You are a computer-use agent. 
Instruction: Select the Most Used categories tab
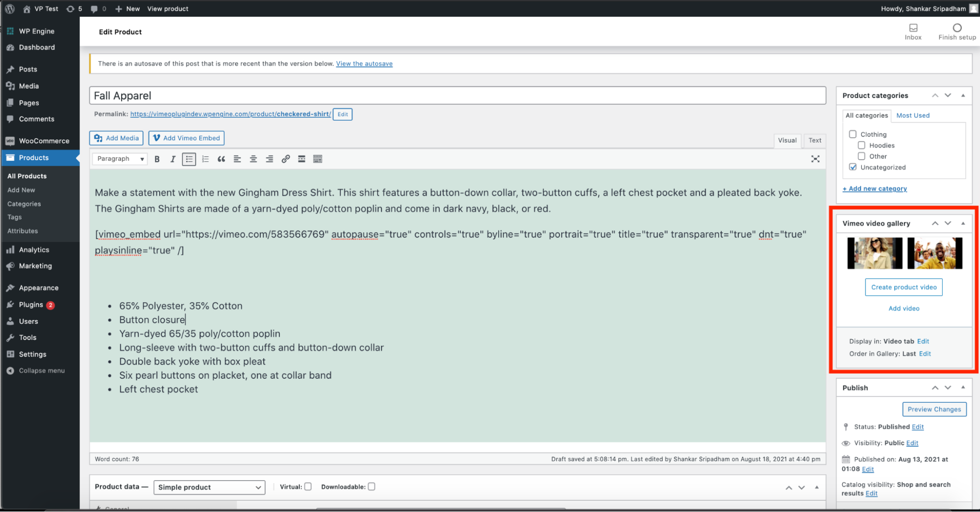[x=913, y=116]
